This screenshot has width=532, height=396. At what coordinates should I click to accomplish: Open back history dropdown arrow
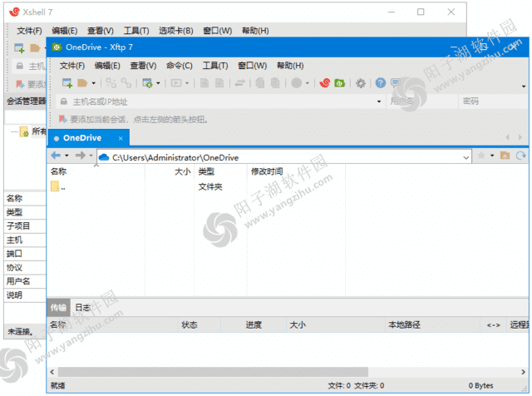[66, 156]
